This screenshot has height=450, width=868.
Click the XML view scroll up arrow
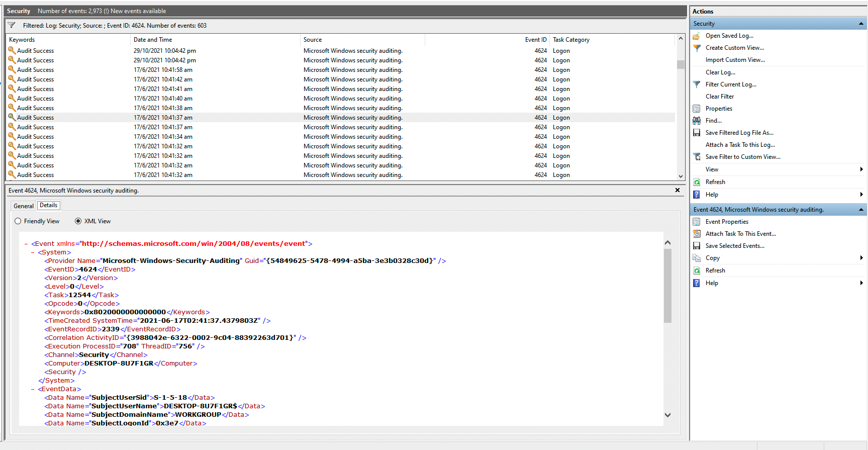click(x=667, y=243)
